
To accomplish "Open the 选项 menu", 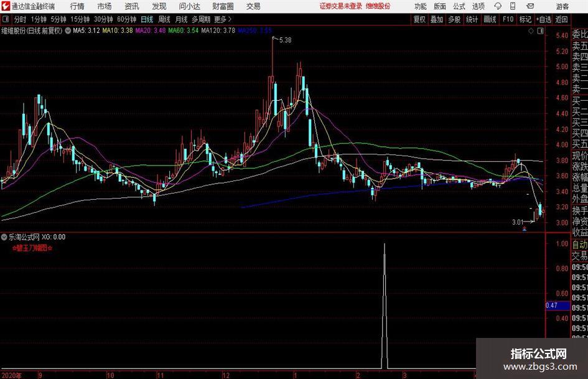I will click(x=478, y=6).
